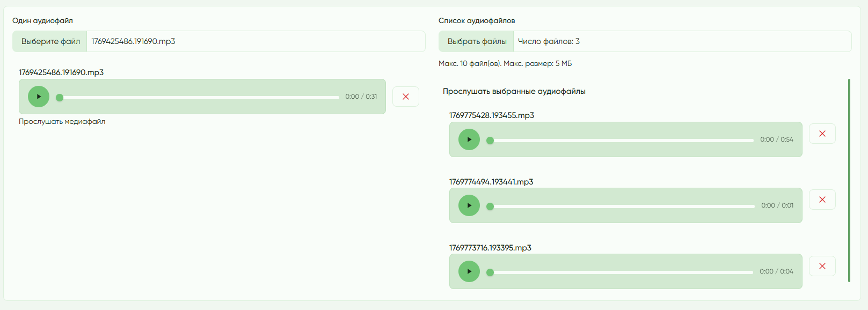Remove the single file 1769425486.191690.mp3

pos(405,97)
